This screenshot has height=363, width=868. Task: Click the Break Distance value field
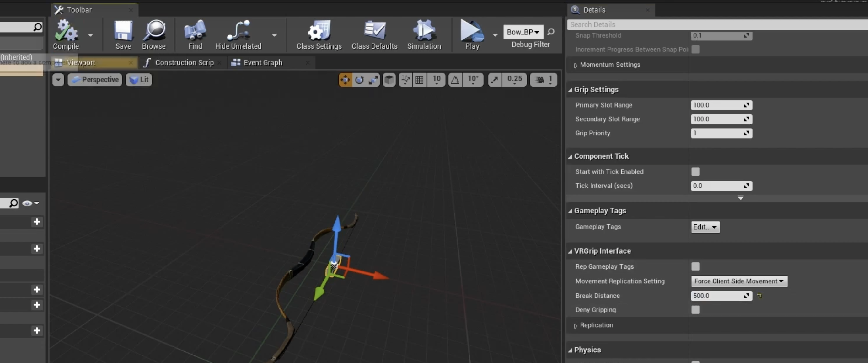(721, 296)
